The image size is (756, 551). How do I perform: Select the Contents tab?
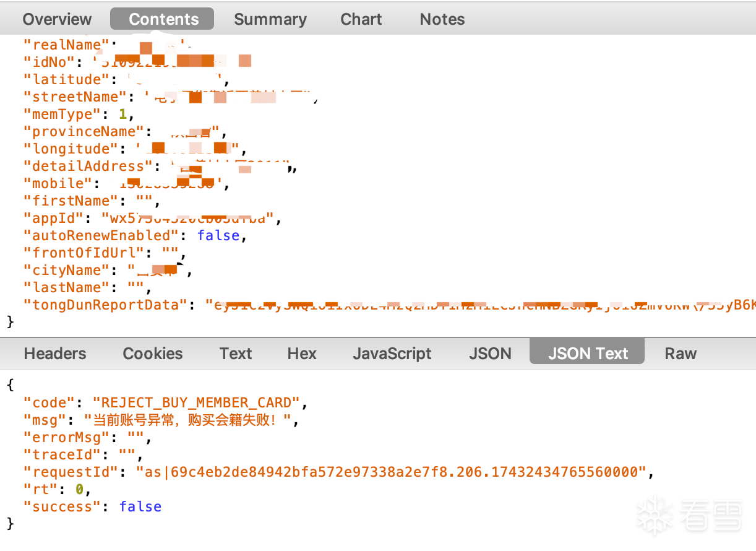click(163, 19)
